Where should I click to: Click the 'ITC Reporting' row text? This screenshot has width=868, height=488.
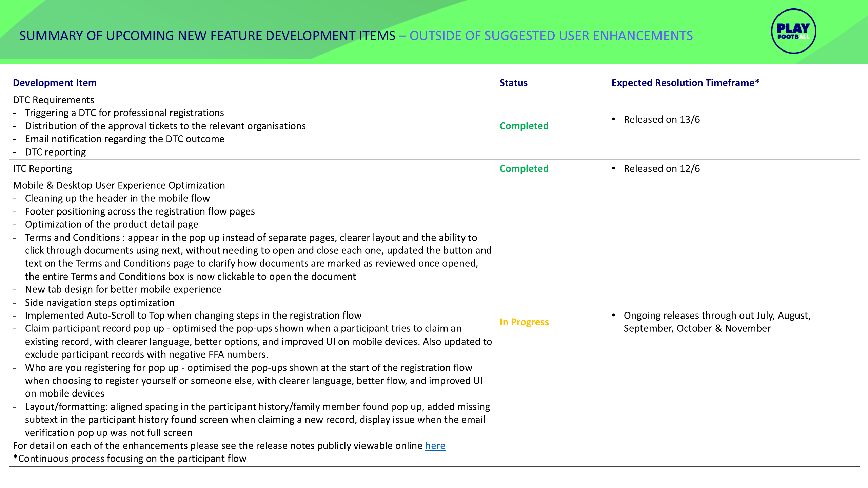pos(42,168)
